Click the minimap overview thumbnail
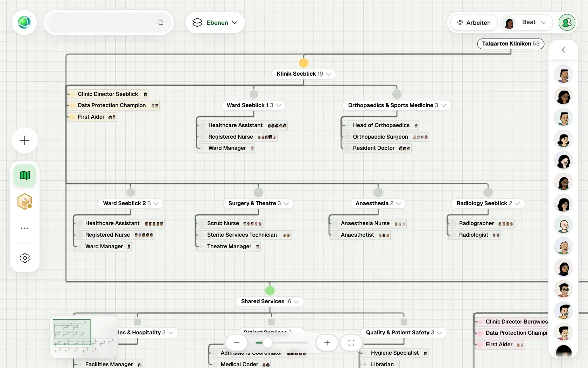588x368 pixels. tap(84, 337)
